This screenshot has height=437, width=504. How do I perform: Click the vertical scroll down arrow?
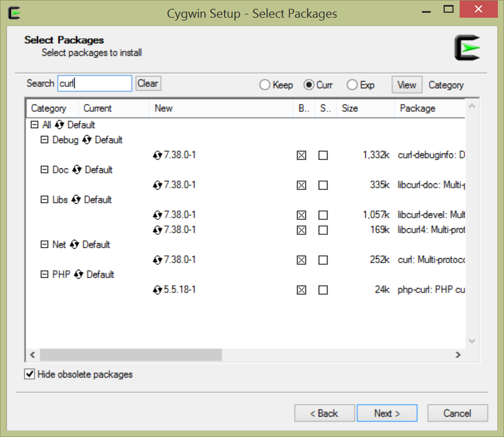click(x=472, y=341)
